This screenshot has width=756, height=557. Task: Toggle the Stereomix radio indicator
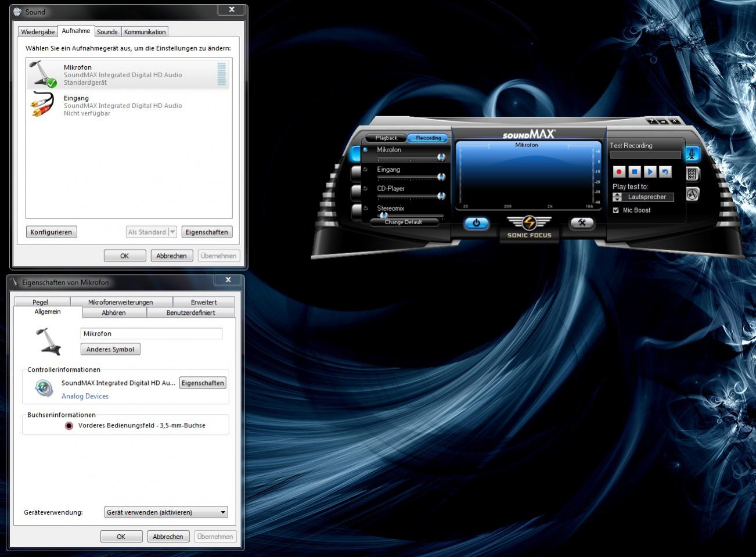[365, 208]
